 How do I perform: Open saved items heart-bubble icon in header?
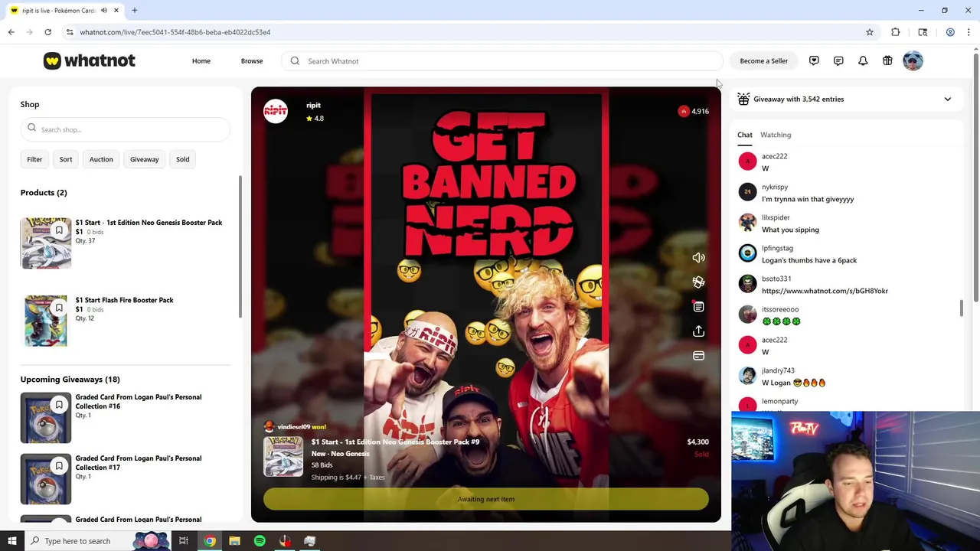coord(814,60)
